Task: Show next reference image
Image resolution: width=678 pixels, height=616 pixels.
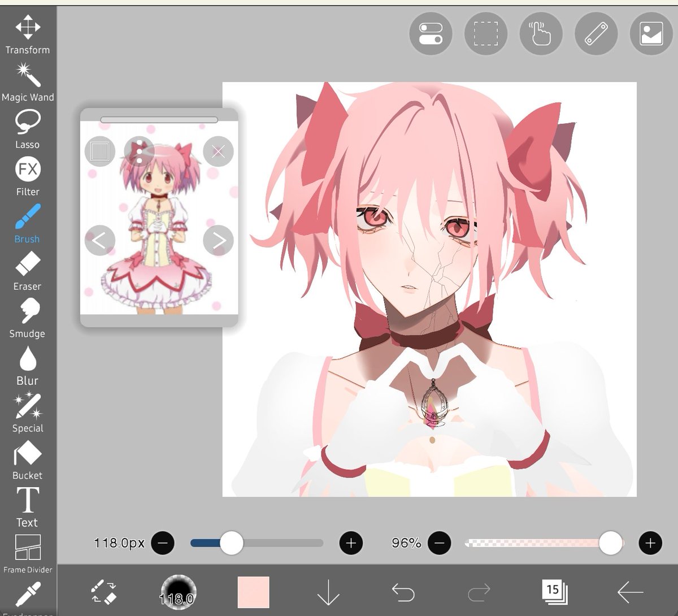Action: click(x=218, y=240)
